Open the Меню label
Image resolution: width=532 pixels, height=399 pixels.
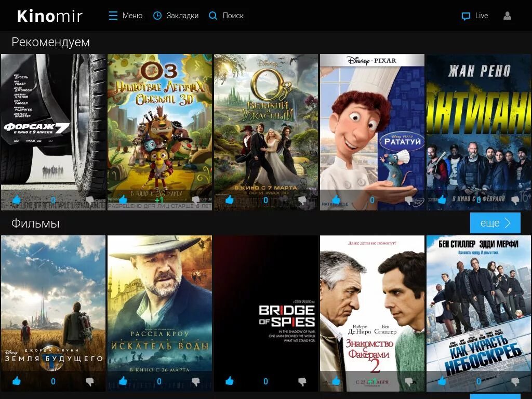[132, 16]
